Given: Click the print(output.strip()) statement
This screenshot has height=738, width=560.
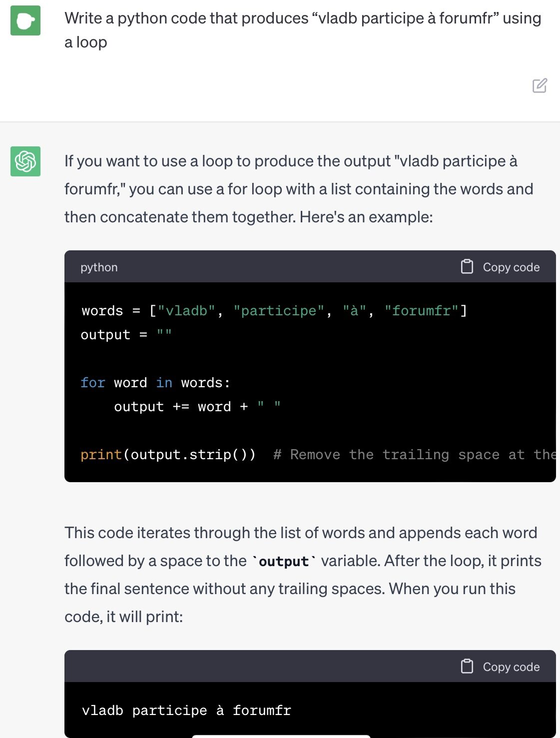Looking at the screenshot, I should click(168, 455).
